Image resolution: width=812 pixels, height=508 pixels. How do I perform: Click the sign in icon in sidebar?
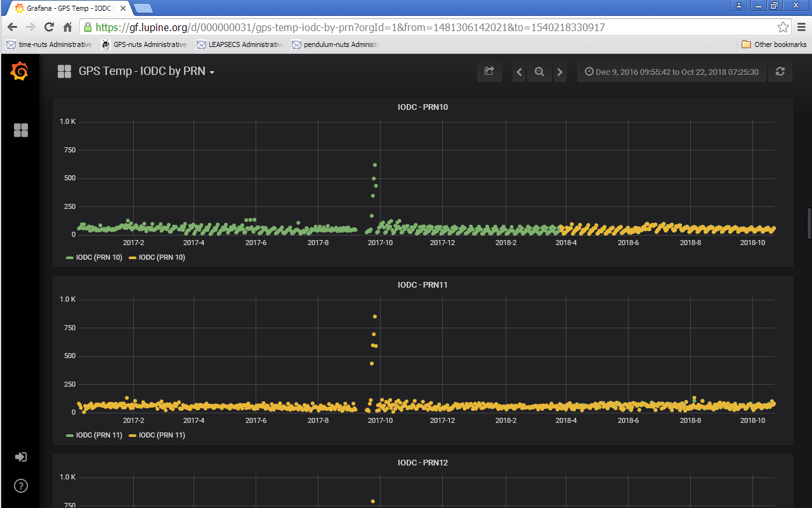[x=21, y=457]
